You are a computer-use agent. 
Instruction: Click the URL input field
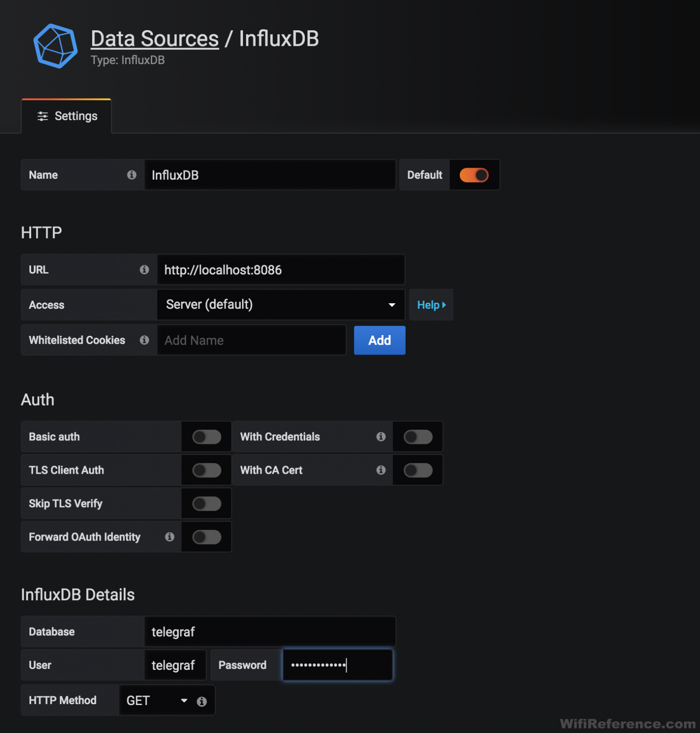281,270
